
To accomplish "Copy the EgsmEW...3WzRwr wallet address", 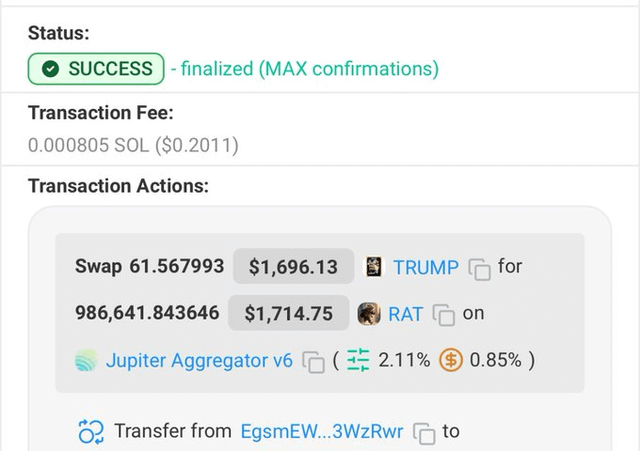I will pos(425,433).
